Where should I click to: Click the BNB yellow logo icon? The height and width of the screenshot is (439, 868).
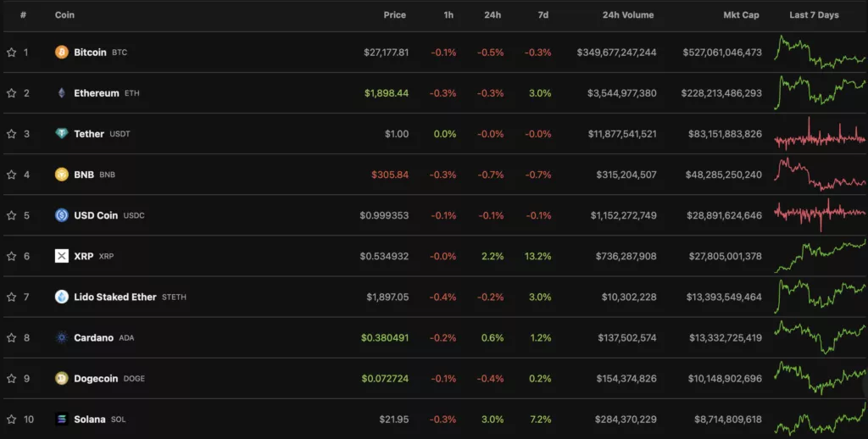[61, 175]
